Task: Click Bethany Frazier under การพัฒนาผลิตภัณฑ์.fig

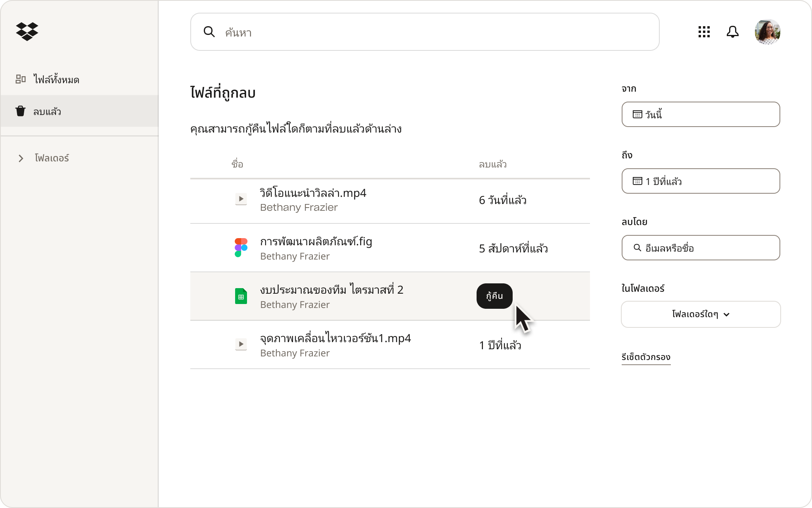Action: point(295,256)
